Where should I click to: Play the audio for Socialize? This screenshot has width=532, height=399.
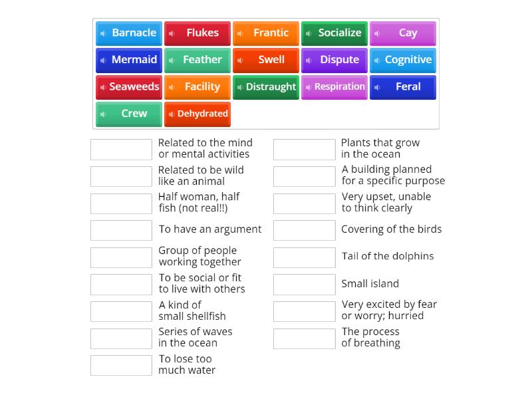pos(308,33)
